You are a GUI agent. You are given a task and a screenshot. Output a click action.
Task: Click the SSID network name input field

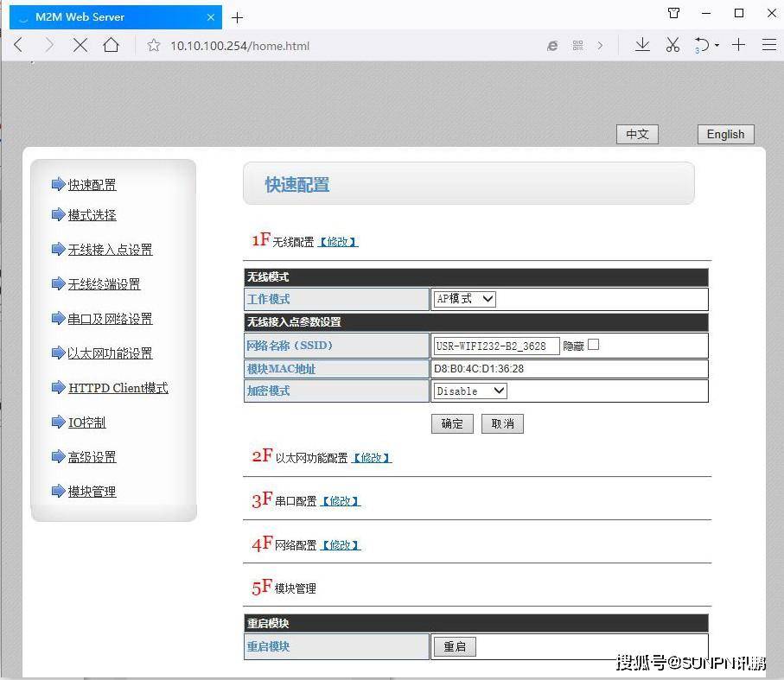click(496, 346)
